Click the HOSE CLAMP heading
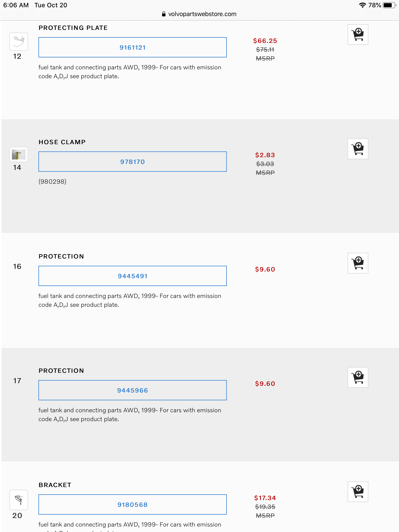The width and height of the screenshot is (399, 532). [x=62, y=142]
